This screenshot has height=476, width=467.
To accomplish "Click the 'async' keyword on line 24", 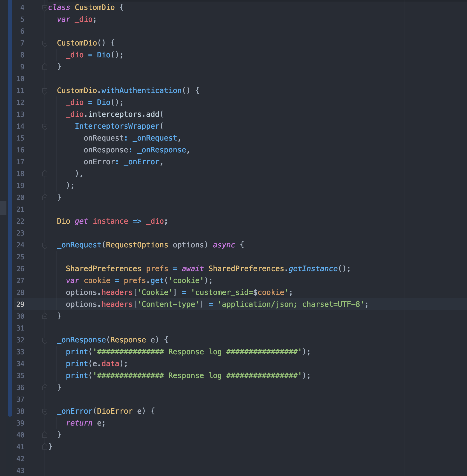I will pos(224,245).
